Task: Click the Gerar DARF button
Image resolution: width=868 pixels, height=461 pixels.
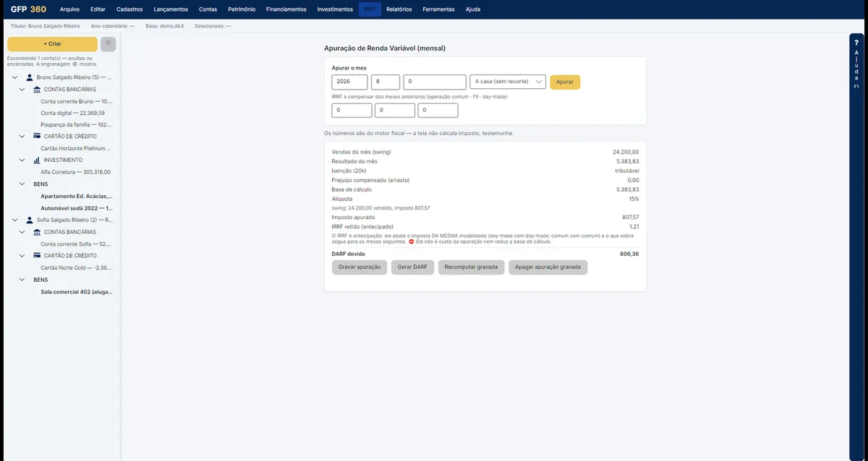Action: (x=413, y=267)
